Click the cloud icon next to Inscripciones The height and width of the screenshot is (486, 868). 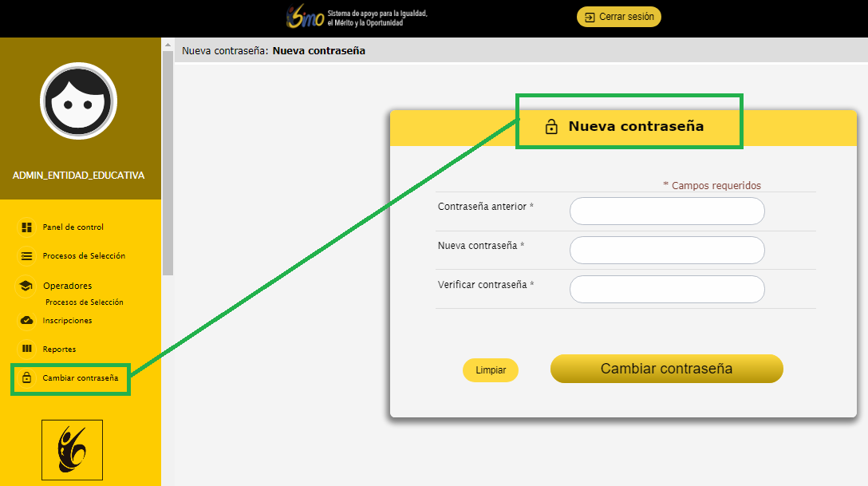tap(26, 321)
